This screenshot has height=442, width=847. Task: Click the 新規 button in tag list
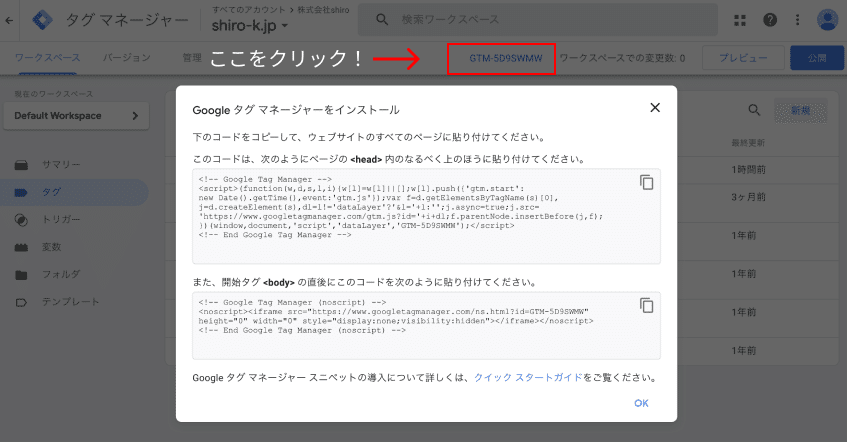[801, 111]
